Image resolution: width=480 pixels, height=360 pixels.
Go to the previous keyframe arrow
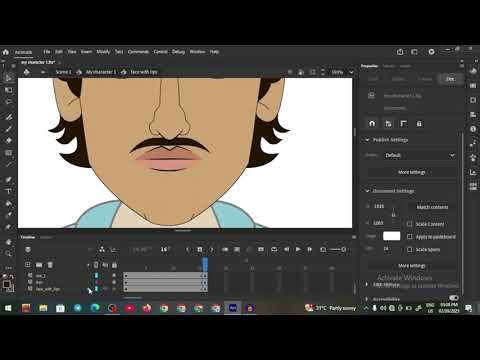188,249
